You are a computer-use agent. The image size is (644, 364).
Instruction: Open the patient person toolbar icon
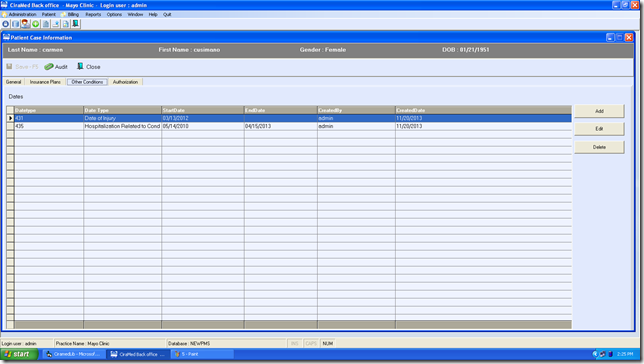[x=25, y=24]
